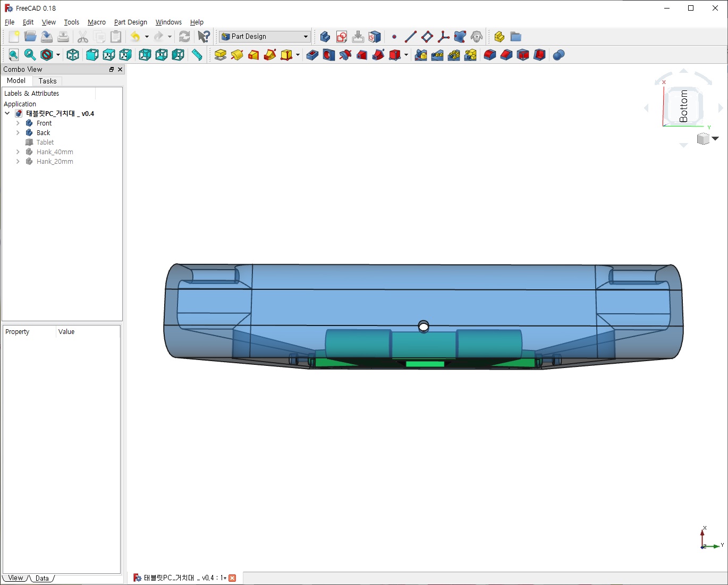Print the document
The width and height of the screenshot is (728, 585).
63,37
